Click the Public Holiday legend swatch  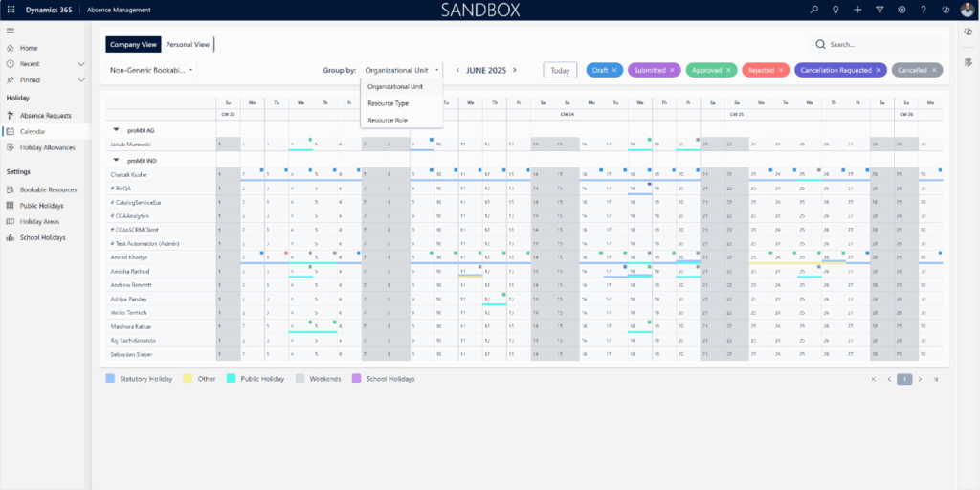[231, 379]
